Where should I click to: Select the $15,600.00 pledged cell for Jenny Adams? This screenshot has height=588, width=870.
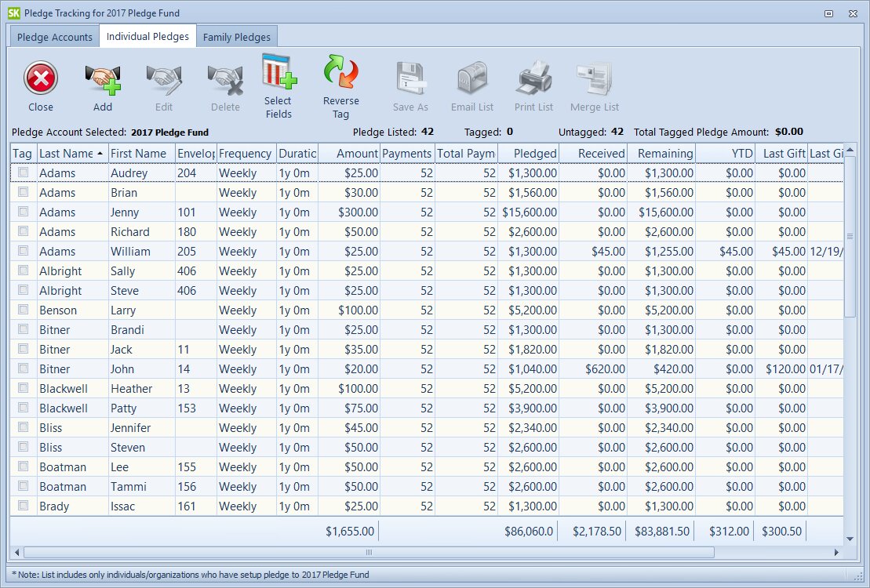point(529,212)
